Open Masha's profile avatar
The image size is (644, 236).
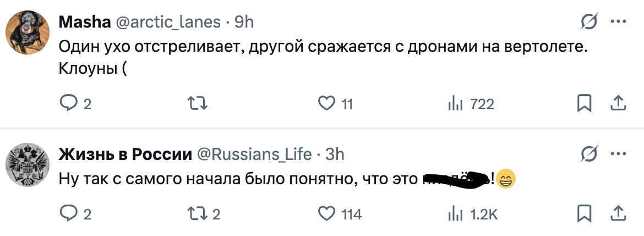(28, 33)
